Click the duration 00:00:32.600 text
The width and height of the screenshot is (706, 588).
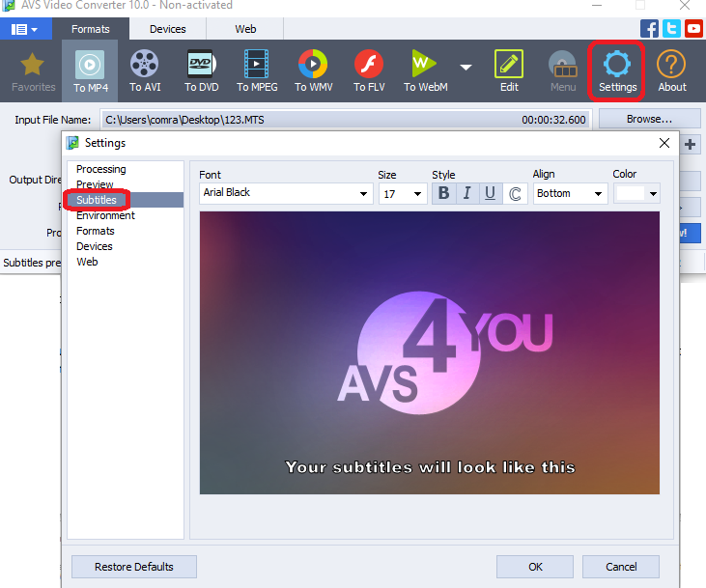[x=553, y=120]
